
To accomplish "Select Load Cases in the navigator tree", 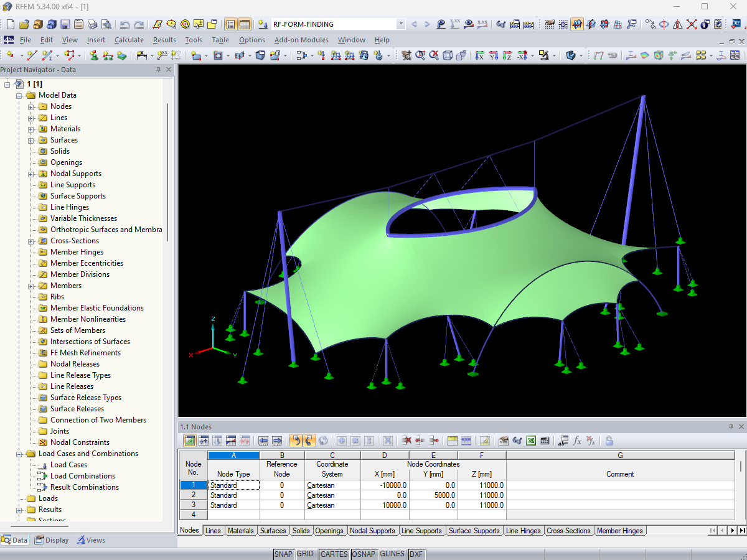I will coord(68,465).
